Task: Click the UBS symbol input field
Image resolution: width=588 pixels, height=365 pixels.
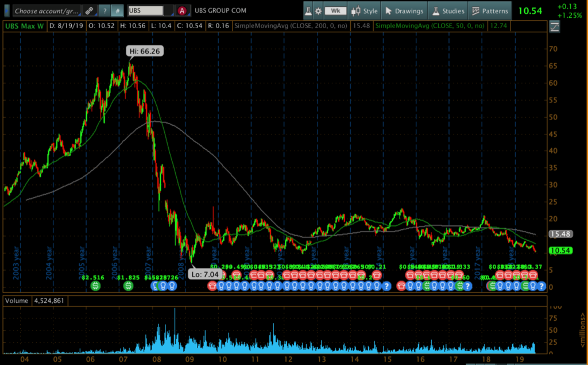Action: [x=145, y=10]
